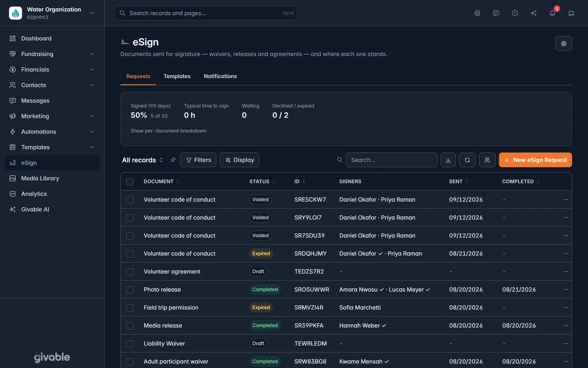
Task: Open the All records view dropdown
Action: (x=142, y=160)
